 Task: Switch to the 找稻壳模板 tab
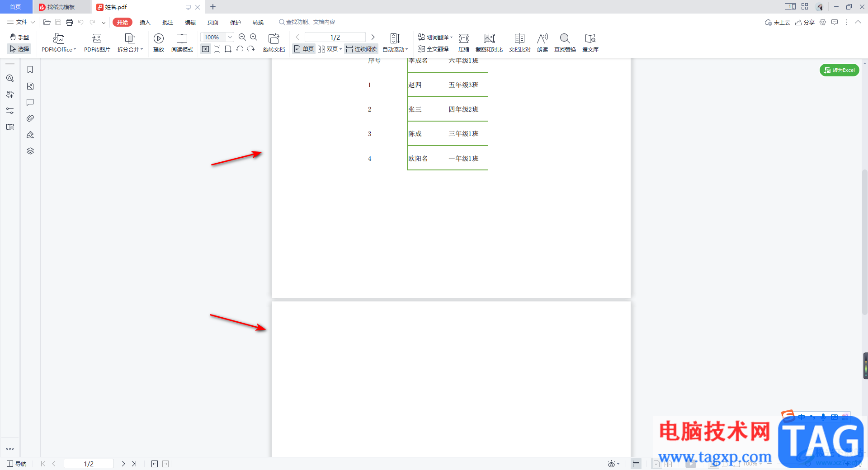[61, 7]
